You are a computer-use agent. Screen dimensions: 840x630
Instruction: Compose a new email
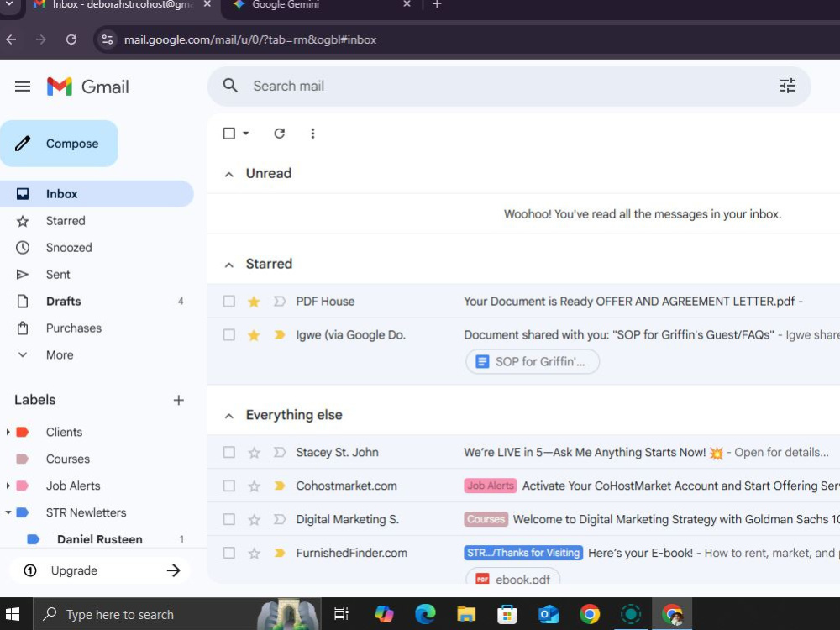point(59,144)
